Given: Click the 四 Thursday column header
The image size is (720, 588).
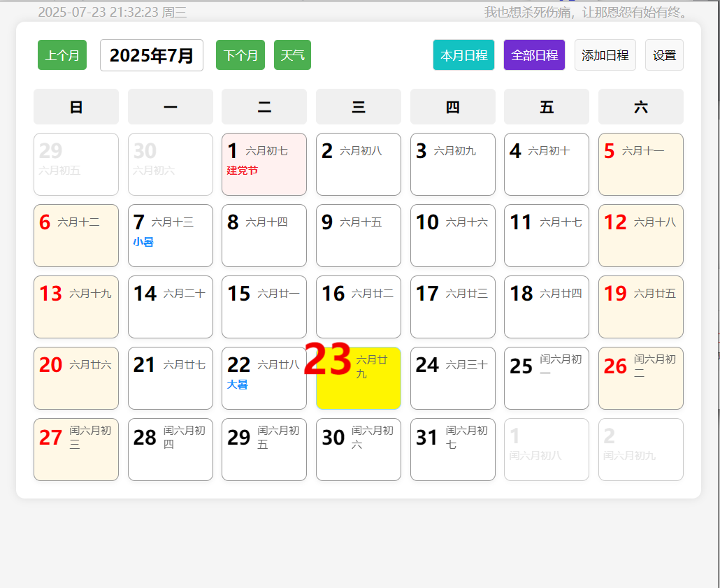Looking at the screenshot, I should pos(453,106).
